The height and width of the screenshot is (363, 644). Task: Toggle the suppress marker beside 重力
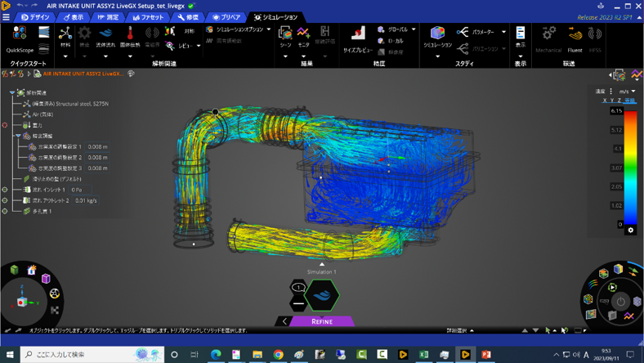[5, 125]
